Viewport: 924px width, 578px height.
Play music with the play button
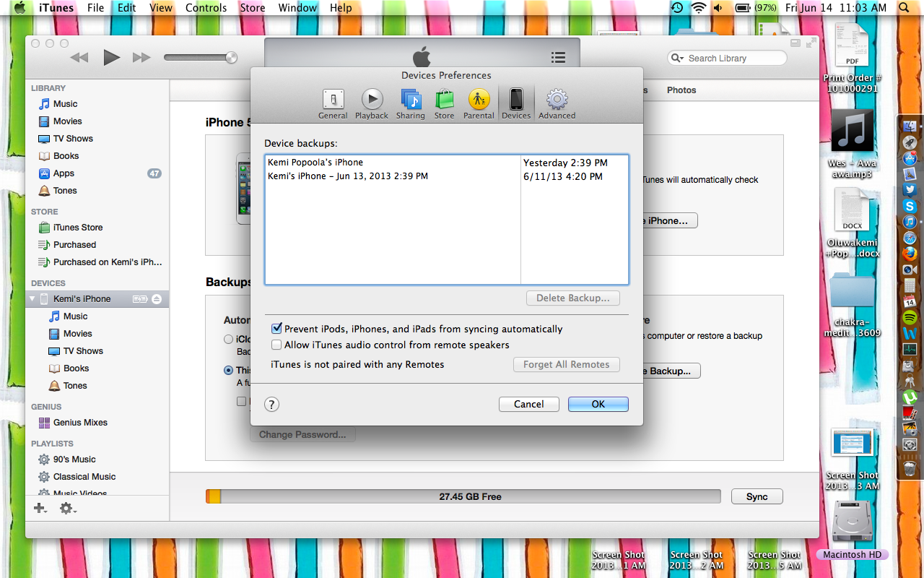(x=111, y=58)
